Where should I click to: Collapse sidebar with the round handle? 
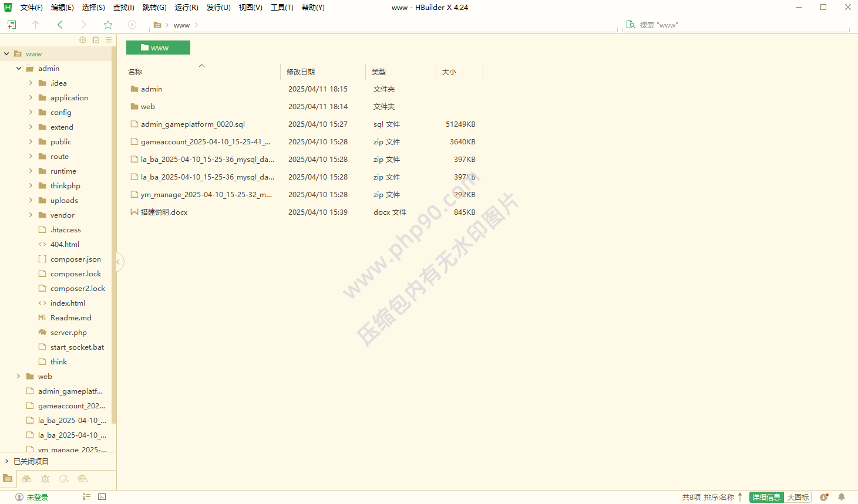[x=119, y=262]
